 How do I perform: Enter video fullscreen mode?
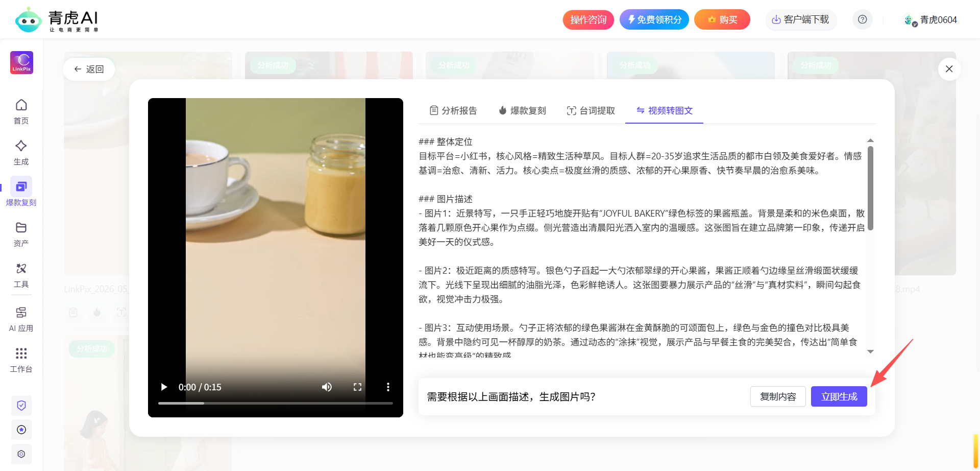(357, 387)
